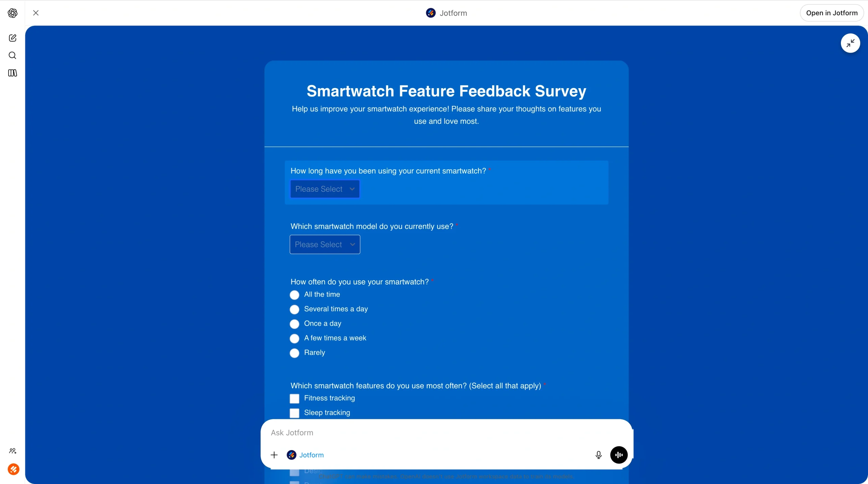The height and width of the screenshot is (484, 868).
Task: Pick Once a day as usage frequency
Action: click(294, 324)
